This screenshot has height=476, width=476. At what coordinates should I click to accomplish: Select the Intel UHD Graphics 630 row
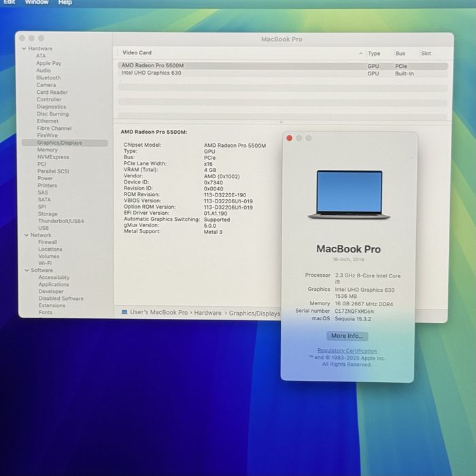[x=283, y=73]
